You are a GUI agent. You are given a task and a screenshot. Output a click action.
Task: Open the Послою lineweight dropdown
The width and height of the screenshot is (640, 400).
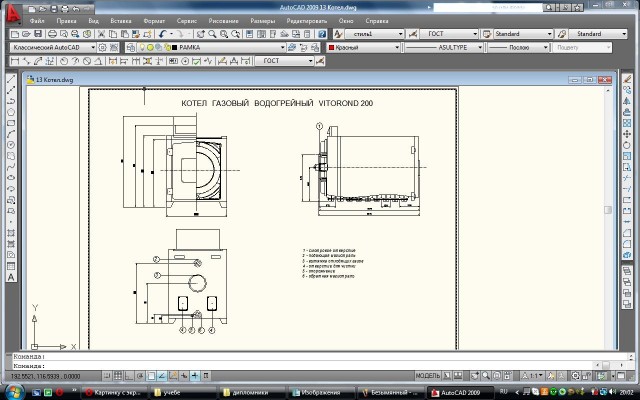click(546, 48)
